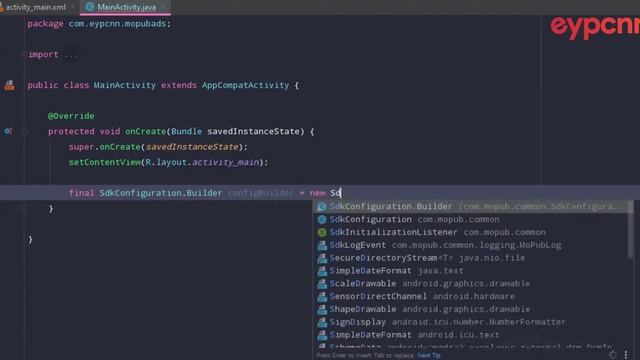Select the MainActivity.java editor tab

click(x=126, y=7)
